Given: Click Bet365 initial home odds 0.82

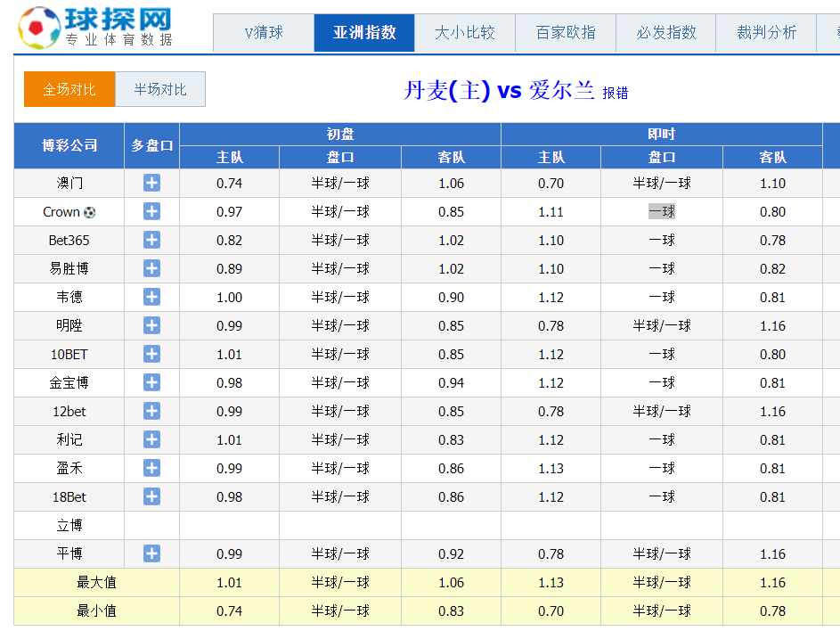Looking at the screenshot, I should (x=229, y=240).
